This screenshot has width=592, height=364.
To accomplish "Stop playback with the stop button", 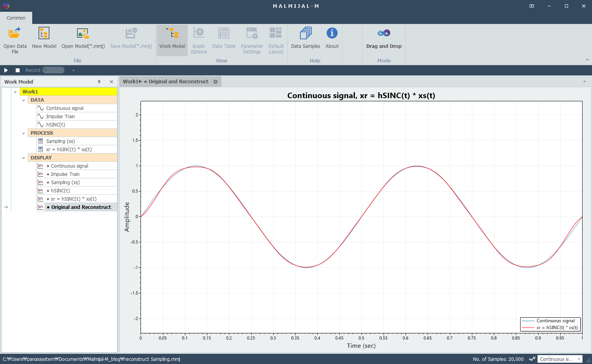I will click(x=18, y=70).
